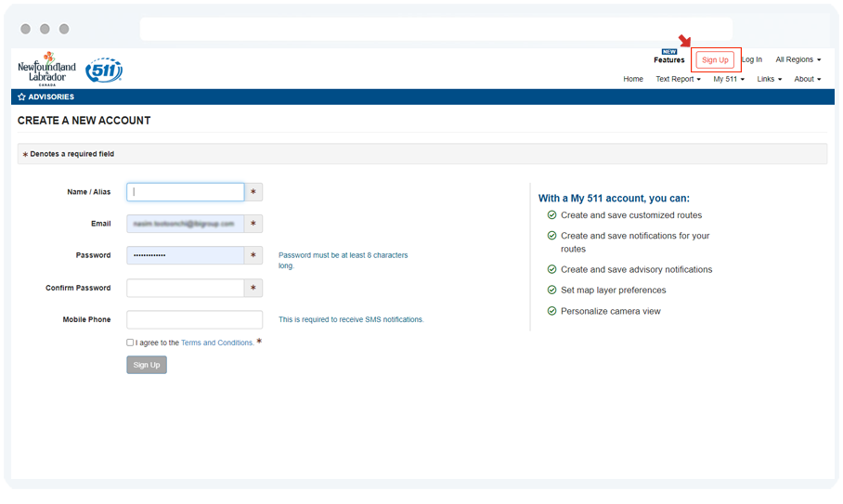The width and height of the screenshot is (843, 504).
Task: Click 'Create and save advisory notifications' text
Action: pyautogui.click(x=637, y=269)
